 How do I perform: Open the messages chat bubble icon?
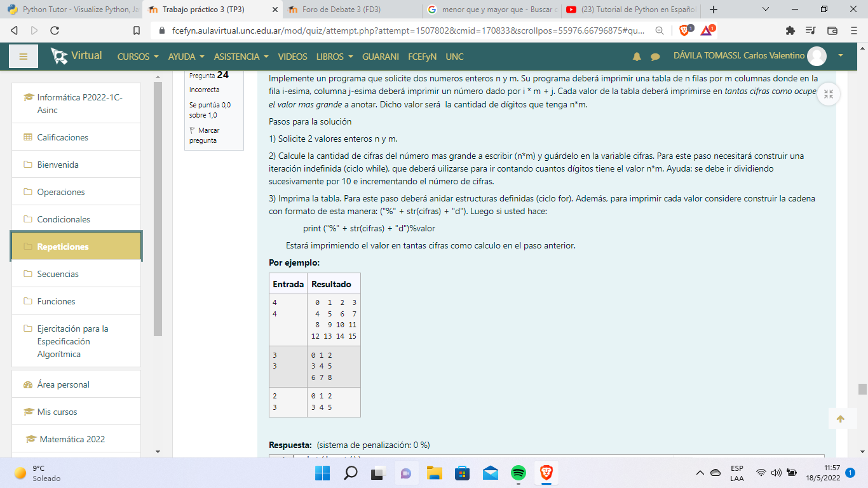coord(655,57)
